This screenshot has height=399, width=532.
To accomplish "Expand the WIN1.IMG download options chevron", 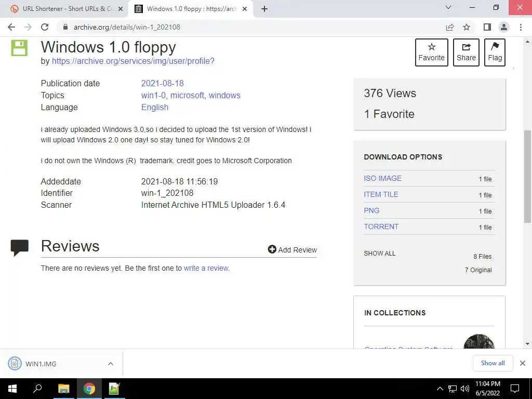I will (x=111, y=364).
